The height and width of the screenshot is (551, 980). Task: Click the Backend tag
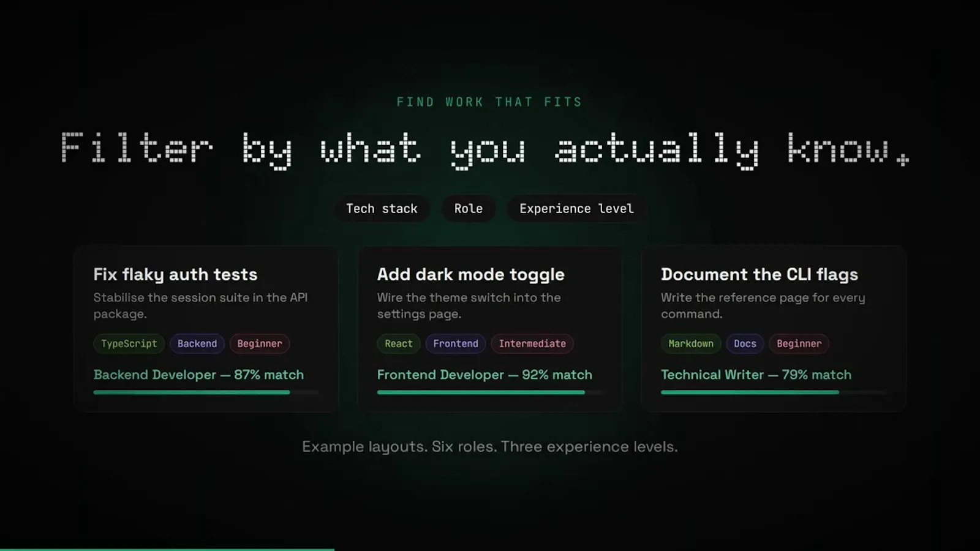197,343
